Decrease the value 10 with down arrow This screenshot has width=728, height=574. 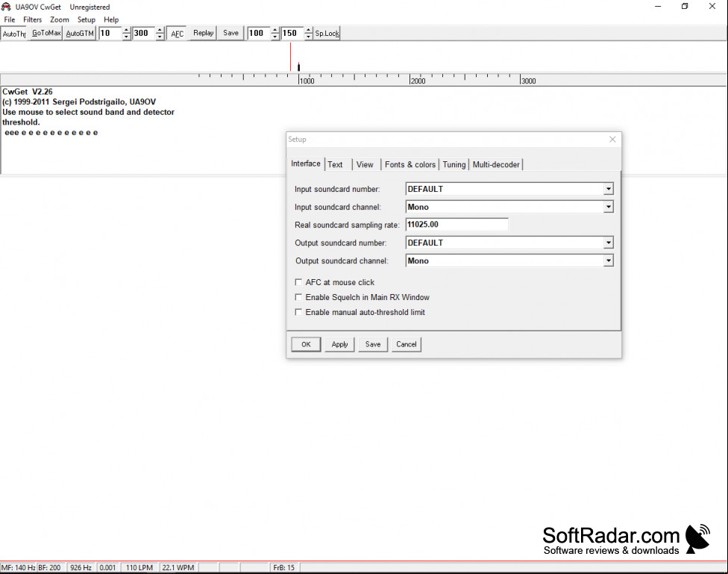126,37
